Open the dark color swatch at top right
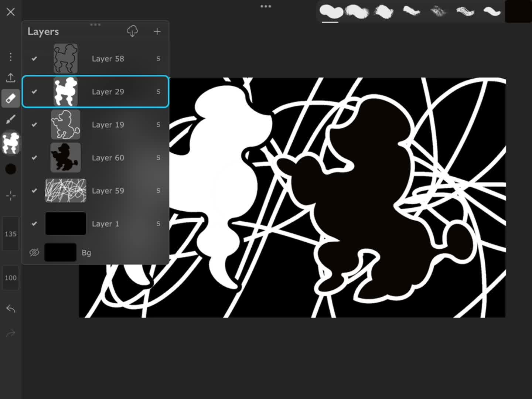The image size is (532, 399). 518,11
